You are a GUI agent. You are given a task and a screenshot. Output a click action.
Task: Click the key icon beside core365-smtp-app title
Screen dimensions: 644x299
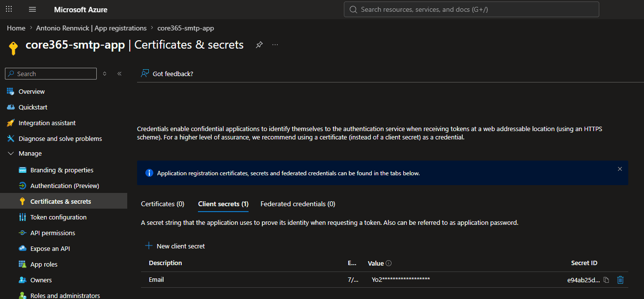point(13,48)
